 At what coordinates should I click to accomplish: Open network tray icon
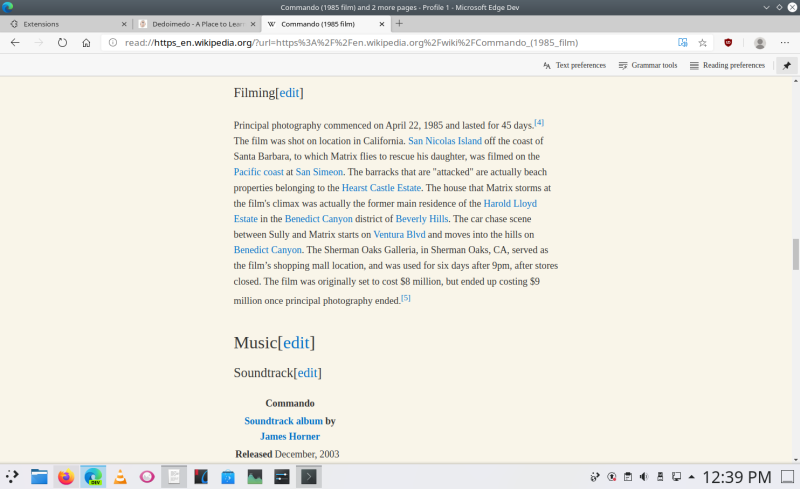(x=677, y=477)
